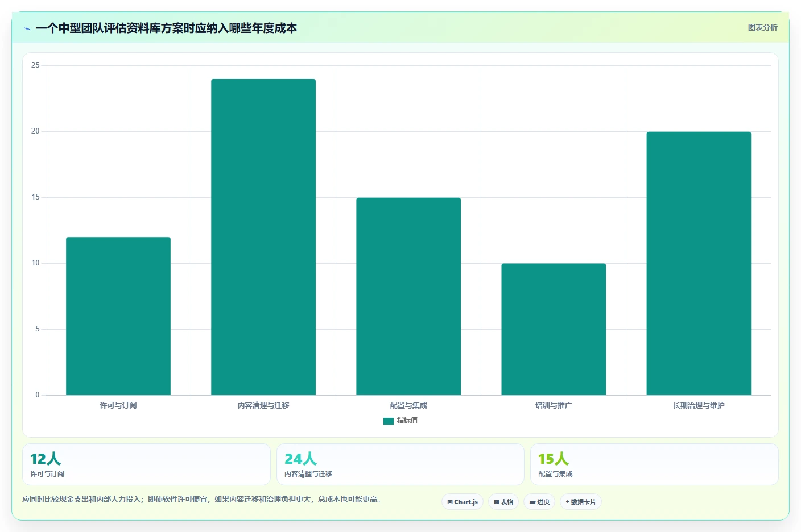Click the 内容清理与迁移 x-axis label
Screen dimensions: 801x532
click(x=263, y=405)
